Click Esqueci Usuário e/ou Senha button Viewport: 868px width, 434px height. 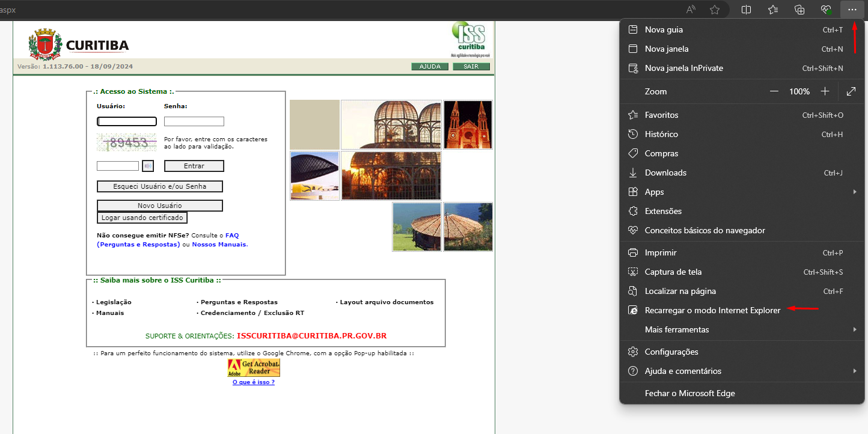pos(160,186)
